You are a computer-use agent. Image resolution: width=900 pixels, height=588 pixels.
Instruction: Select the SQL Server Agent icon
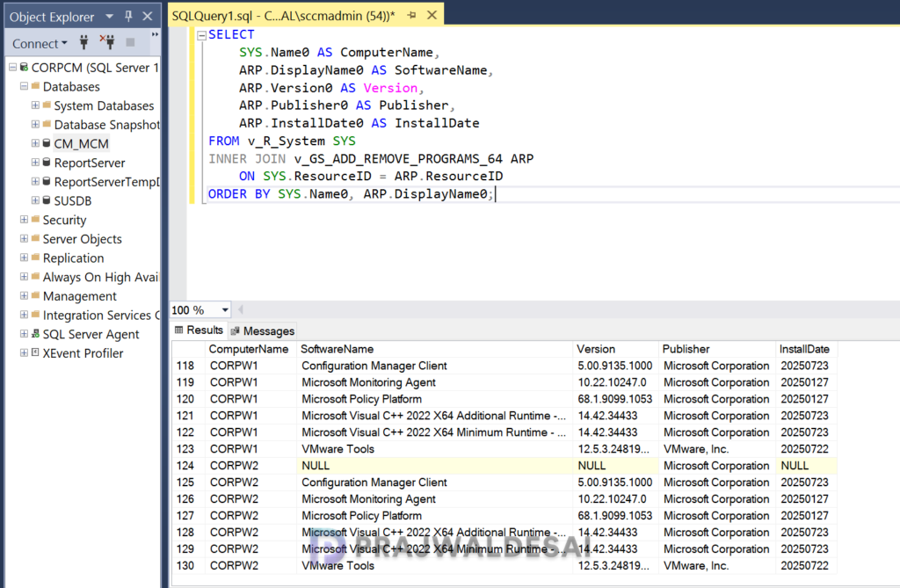[x=35, y=334]
